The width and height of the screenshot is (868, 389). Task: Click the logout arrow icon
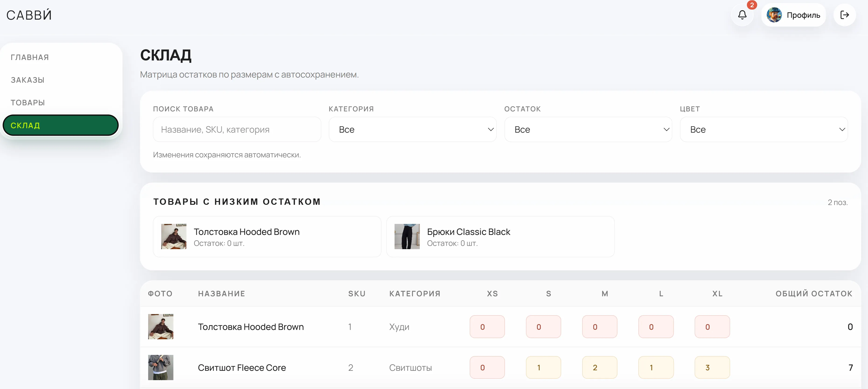(x=844, y=15)
